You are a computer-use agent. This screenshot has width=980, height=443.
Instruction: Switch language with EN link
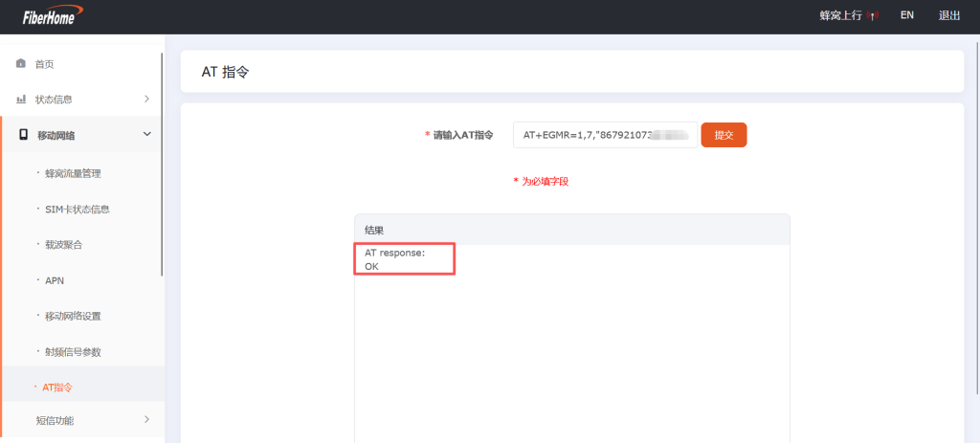(x=906, y=15)
